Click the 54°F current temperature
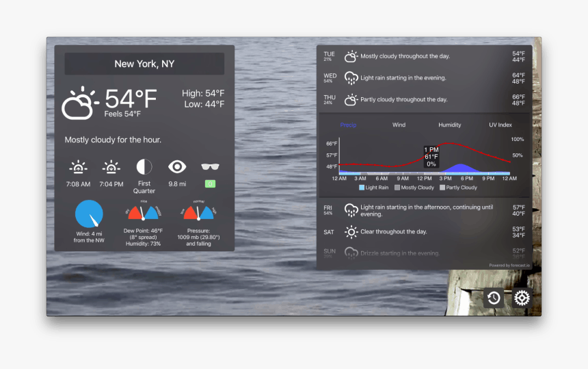The image size is (588, 369). pyautogui.click(x=130, y=99)
